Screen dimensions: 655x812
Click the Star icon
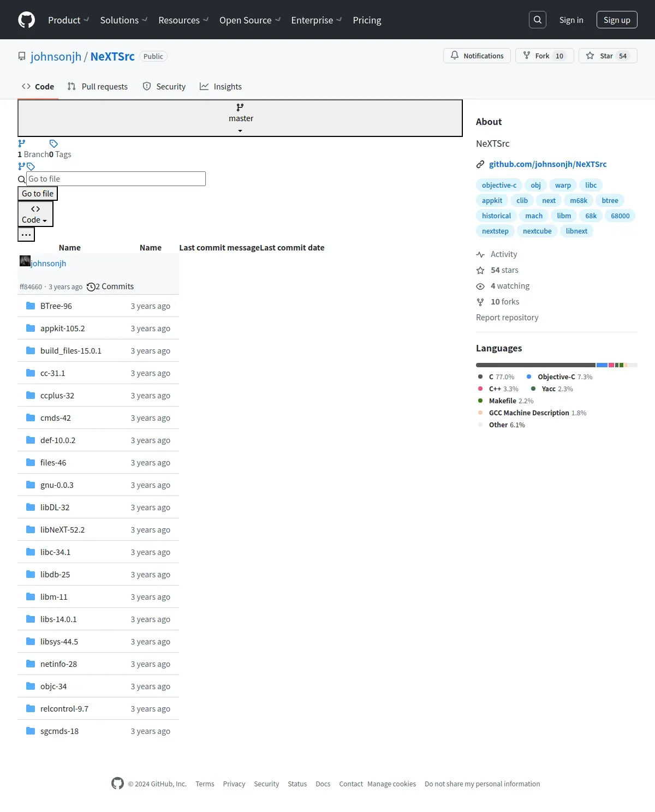(x=590, y=56)
